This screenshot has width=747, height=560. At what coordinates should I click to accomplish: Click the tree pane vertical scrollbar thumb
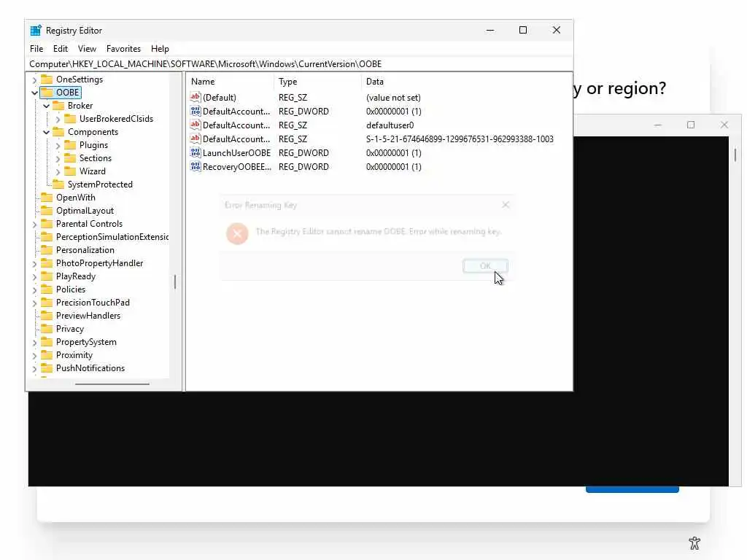click(x=175, y=282)
